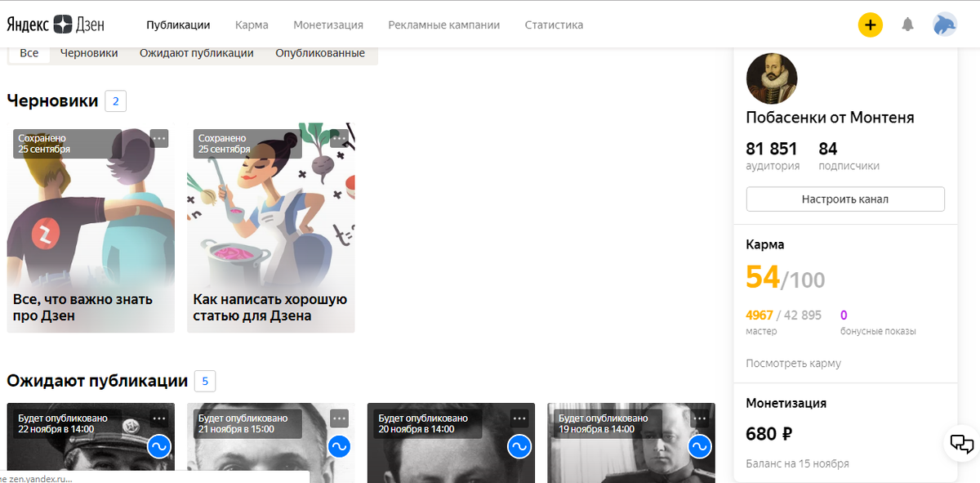The width and height of the screenshot is (980, 483).
Task: Open the notifications bell
Action: pos(907,25)
